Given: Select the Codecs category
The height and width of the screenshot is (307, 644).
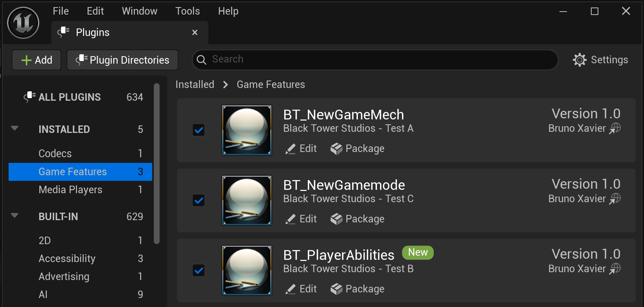Looking at the screenshot, I should click(80, 153).
